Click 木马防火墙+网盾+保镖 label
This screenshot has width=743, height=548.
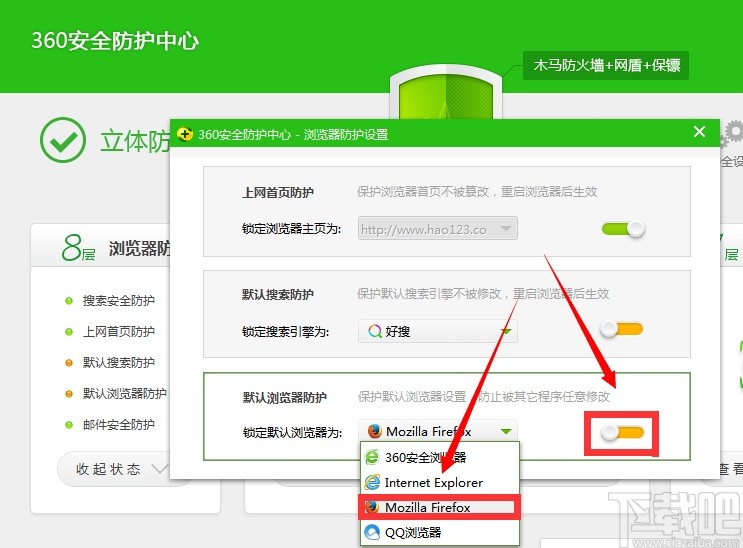[x=606, y=65]
